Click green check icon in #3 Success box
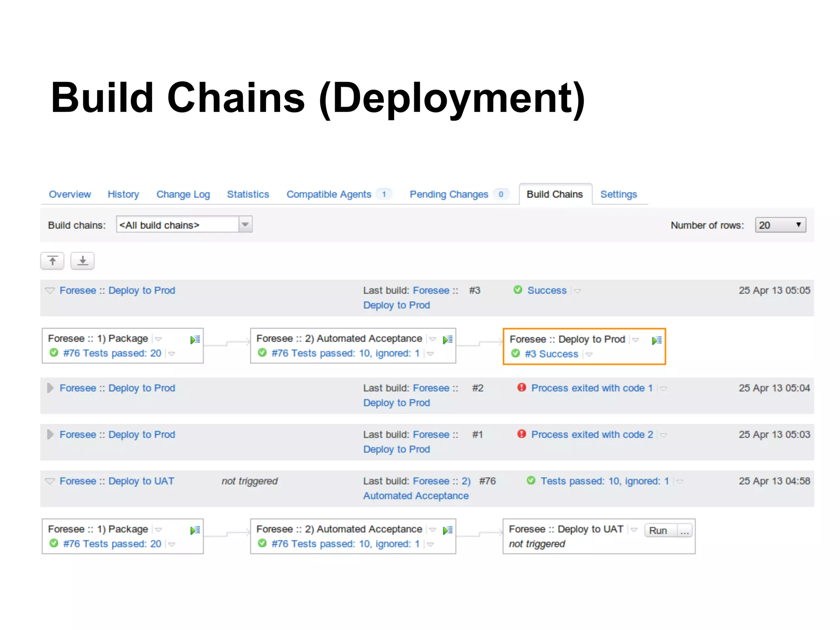 coord(516,354)
